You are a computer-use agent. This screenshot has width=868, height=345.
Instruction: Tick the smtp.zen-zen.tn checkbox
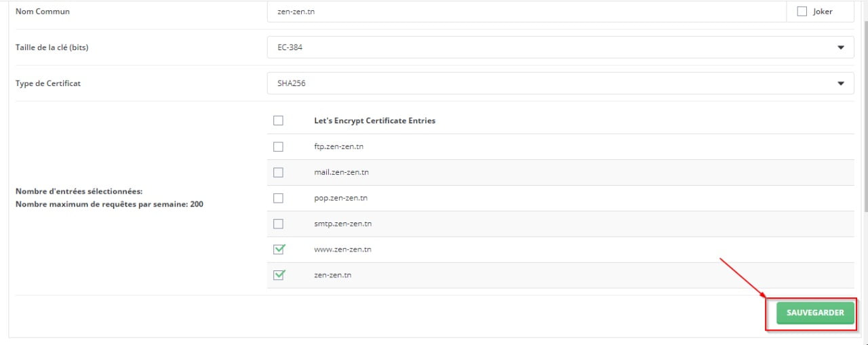[278, 224]
